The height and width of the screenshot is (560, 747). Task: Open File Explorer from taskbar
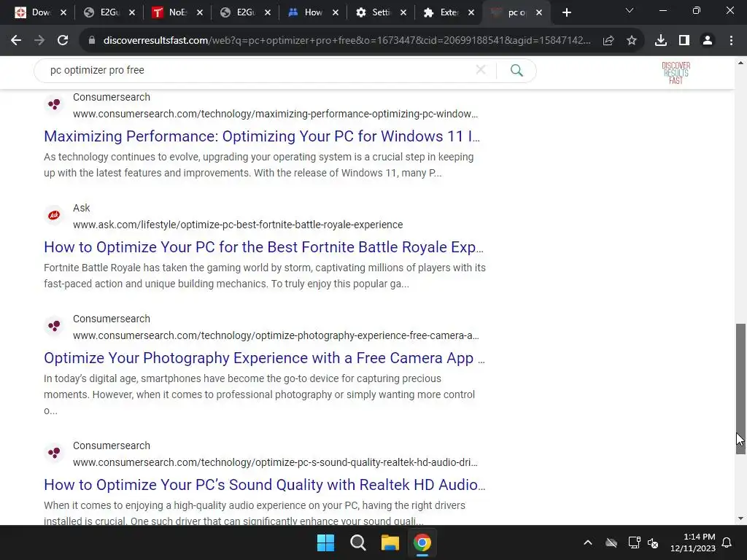click(390, 542)
